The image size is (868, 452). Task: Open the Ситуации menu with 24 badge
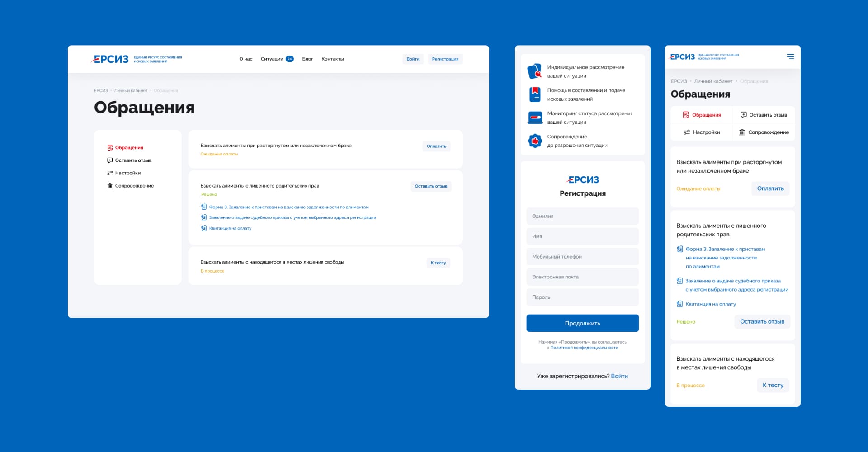coord(277,59)
